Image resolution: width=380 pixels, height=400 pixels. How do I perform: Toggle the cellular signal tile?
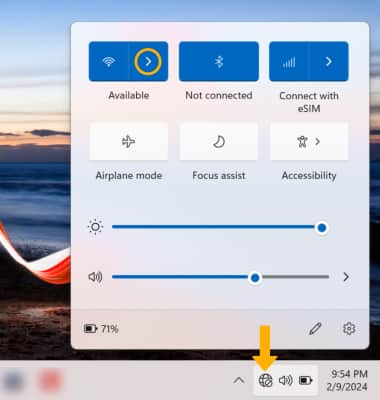tap(289, 61)
